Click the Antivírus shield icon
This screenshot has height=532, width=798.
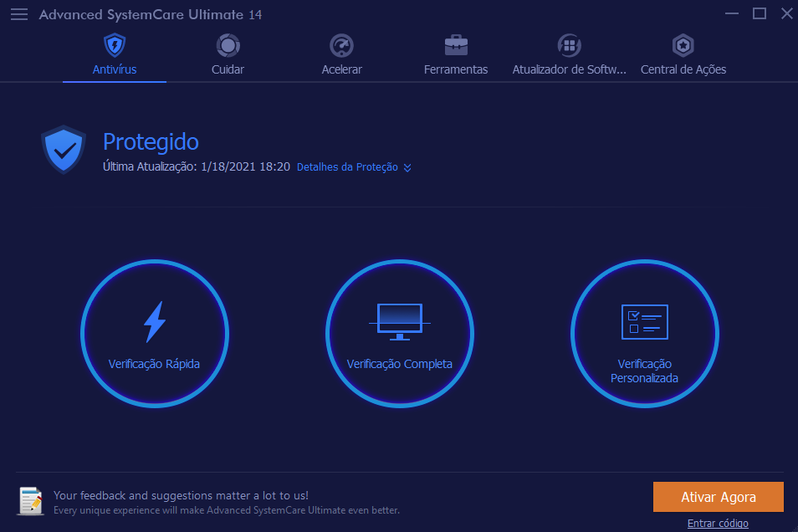click(x=115, y=45)
